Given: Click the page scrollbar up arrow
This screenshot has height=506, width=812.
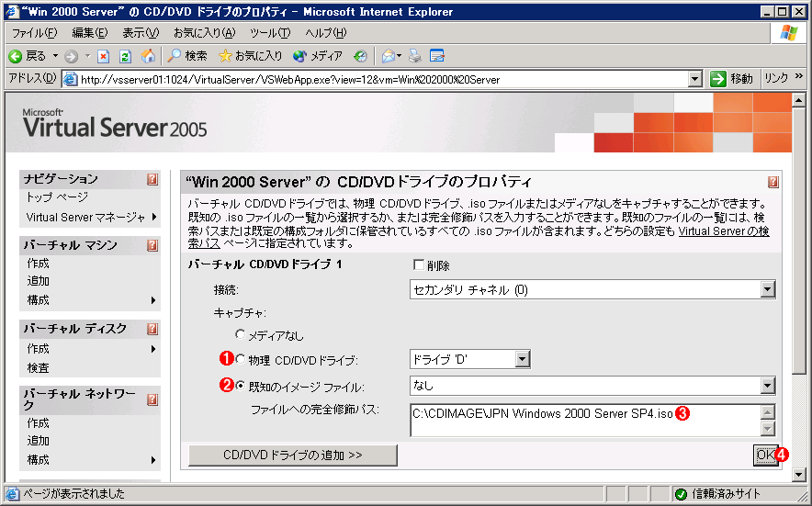Looking at the screenshot, I should click(798, 100).
